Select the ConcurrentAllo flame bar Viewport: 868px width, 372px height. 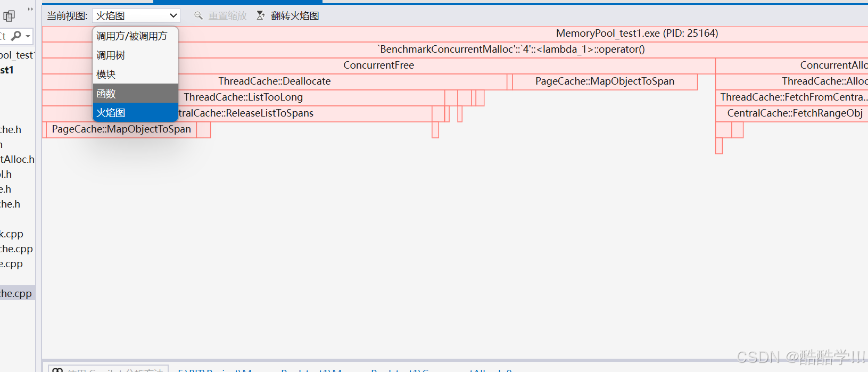pos(792,65)
